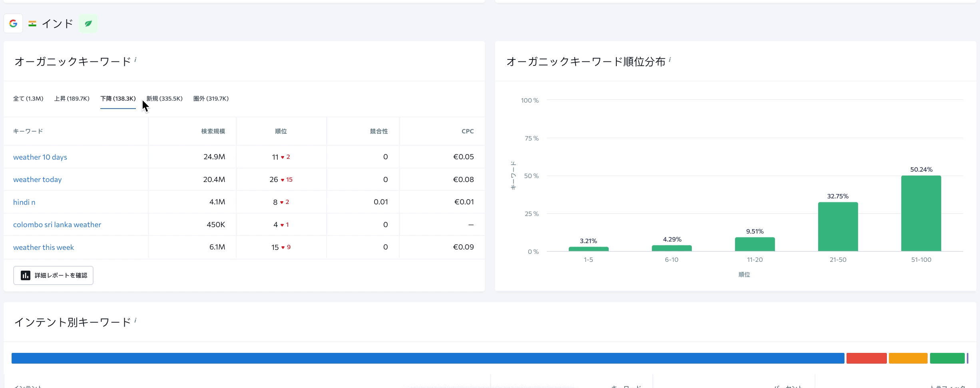The image size is (980, 388).
Task: Open 'colombo sri lanka weather' keyword link
Action: click(x=57, y=225)
